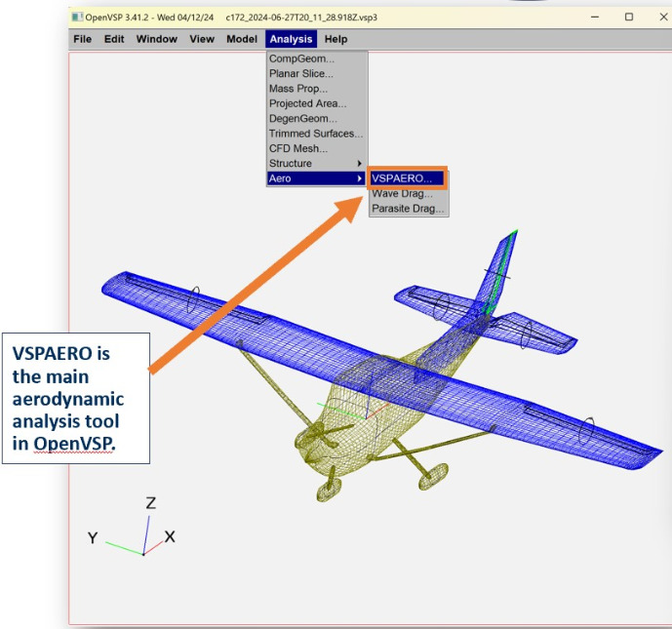Screen dimensions: 672x629
Task: Open the Window menu
Action: point(156,39)
